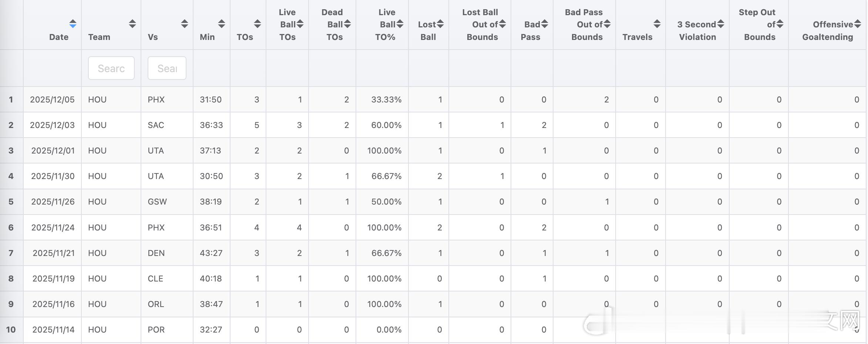868x344 pixels.
Task: Focus the Vs search input field
Action: (167, 68)
